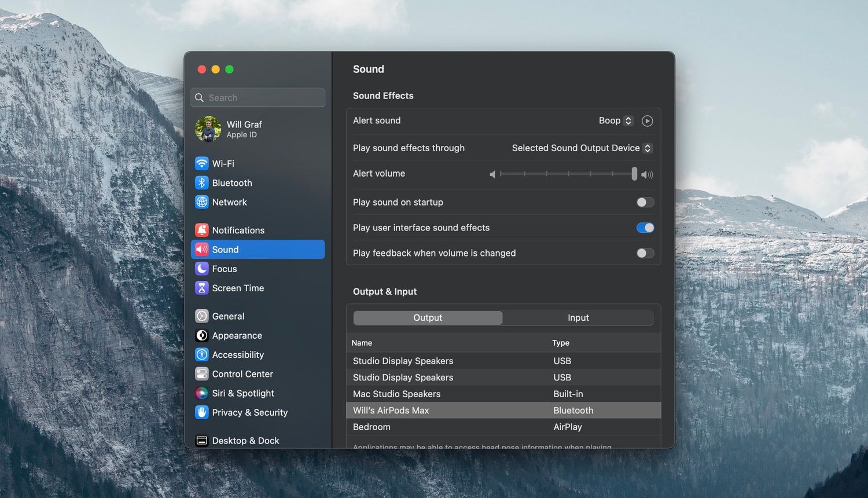
Task: Open Wi-Fi settings via its sidebar icon
Action: coord(201,163)
